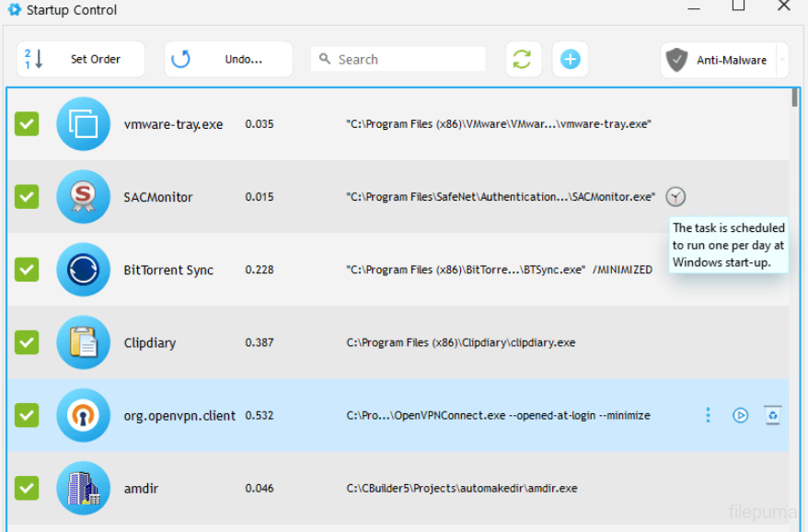The image size is (808, 532).
Task: Open the three-dot menu for org.openvpn.client
Action: coord(708,415)
